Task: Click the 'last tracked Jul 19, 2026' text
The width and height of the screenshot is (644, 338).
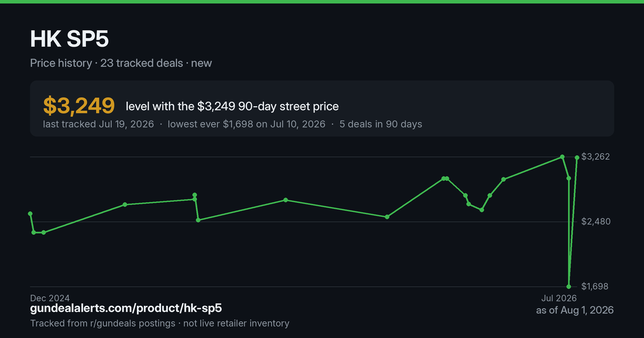Action: point(98,124)
